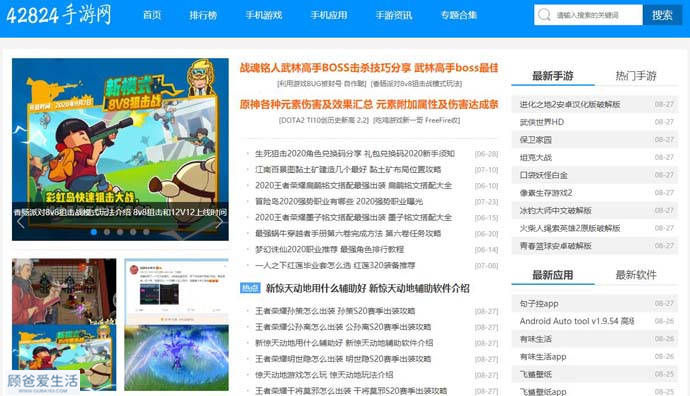Screen dimensions: 690x396
Task: Open app 有味生活app in sidebar
Action: point(543,356)
